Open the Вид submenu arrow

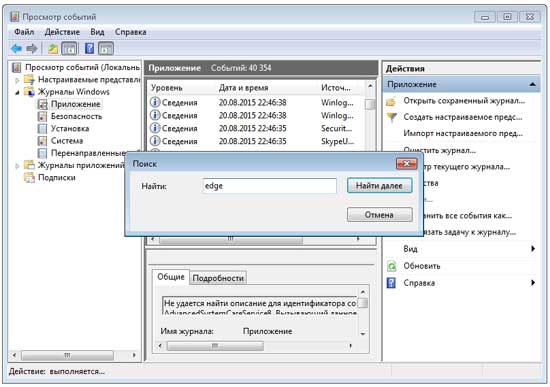coord(533,249)
